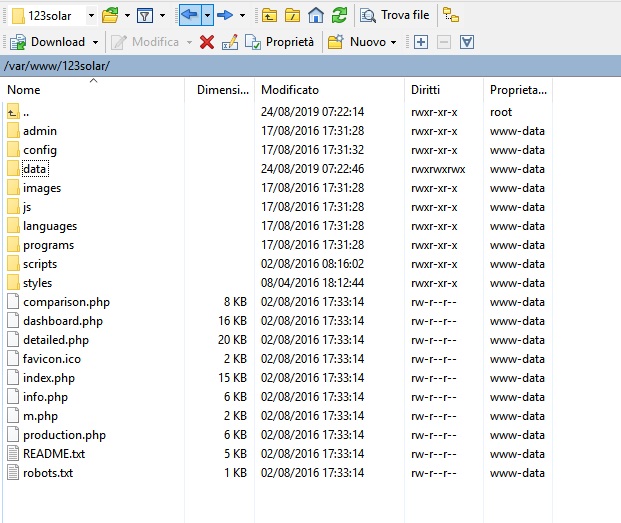Click the file filter icon
The height and width of the screenshot is (523, 621).
pos(145,16)
